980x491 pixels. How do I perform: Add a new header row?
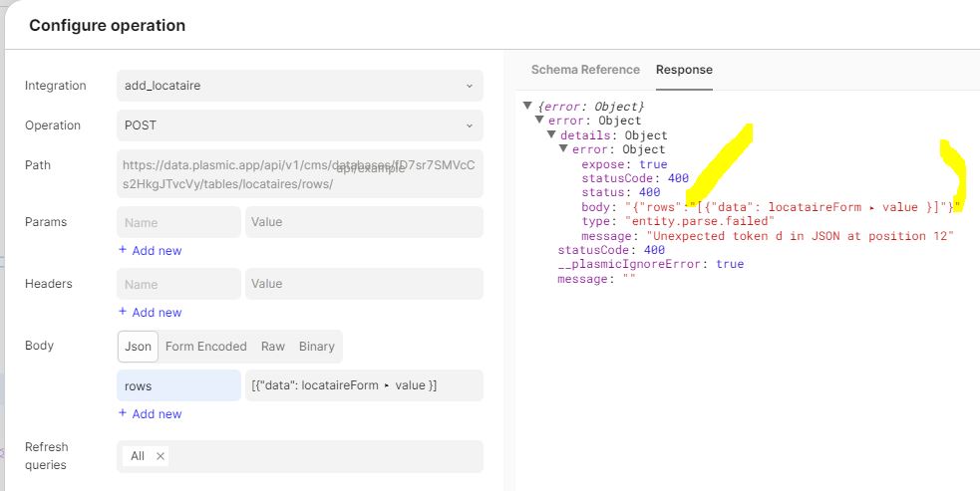click(x=150, y=313)
